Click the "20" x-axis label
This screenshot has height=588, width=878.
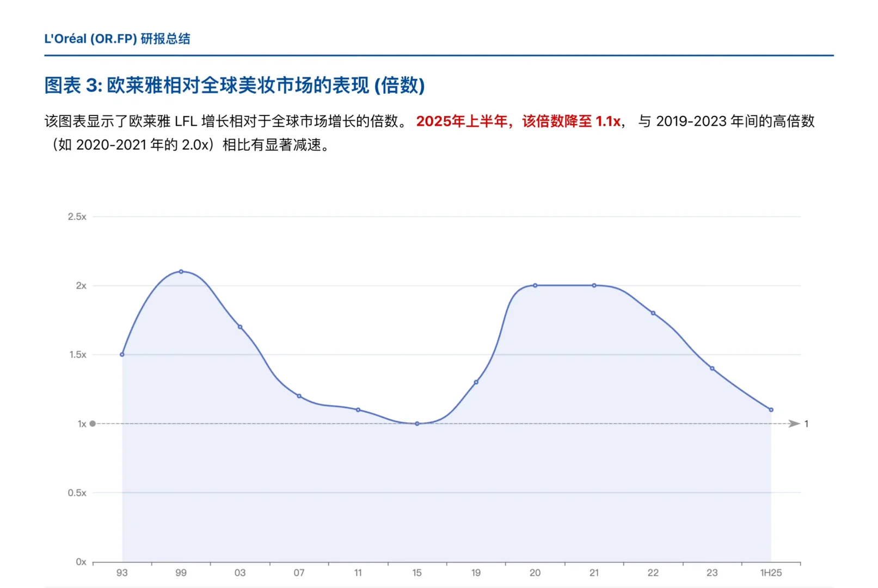pyautogui.click(x=535, y=573)
